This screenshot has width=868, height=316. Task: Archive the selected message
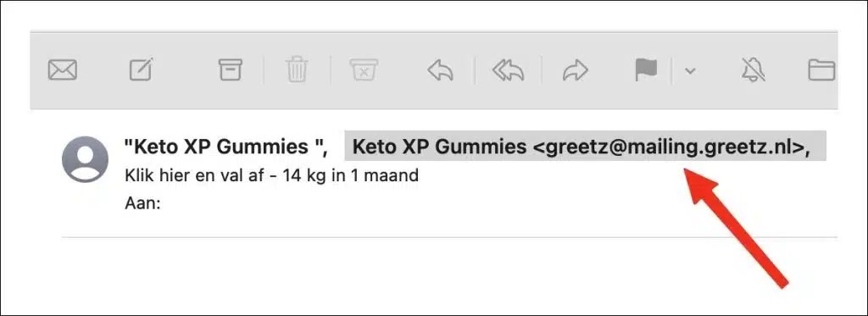(231, 69)
